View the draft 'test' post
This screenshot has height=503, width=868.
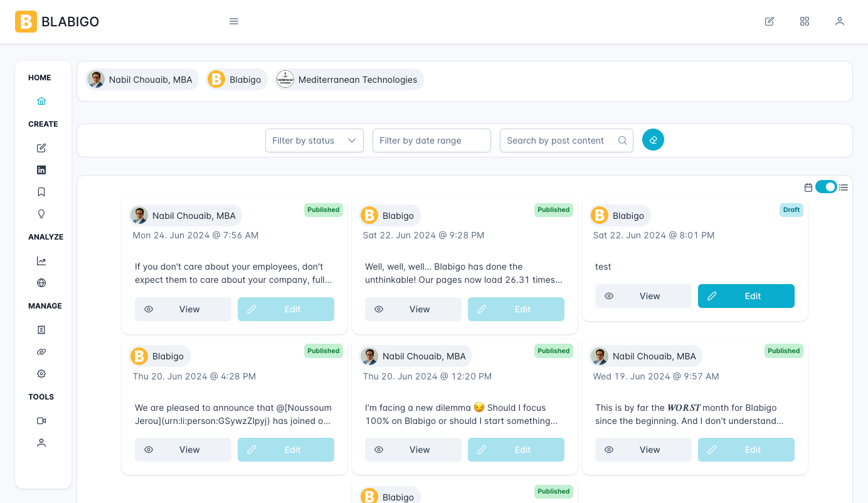coord(643,296)
